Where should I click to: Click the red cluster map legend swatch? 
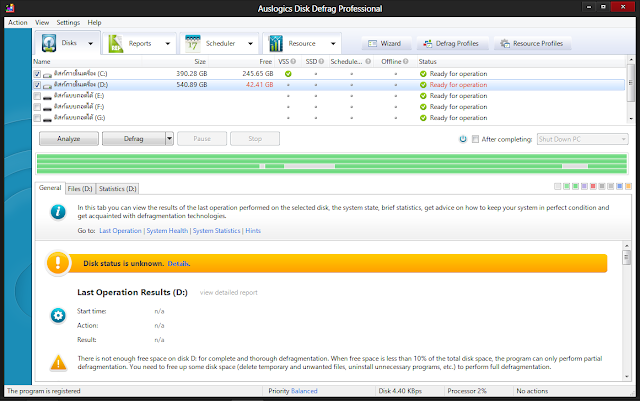click(593, 186)
